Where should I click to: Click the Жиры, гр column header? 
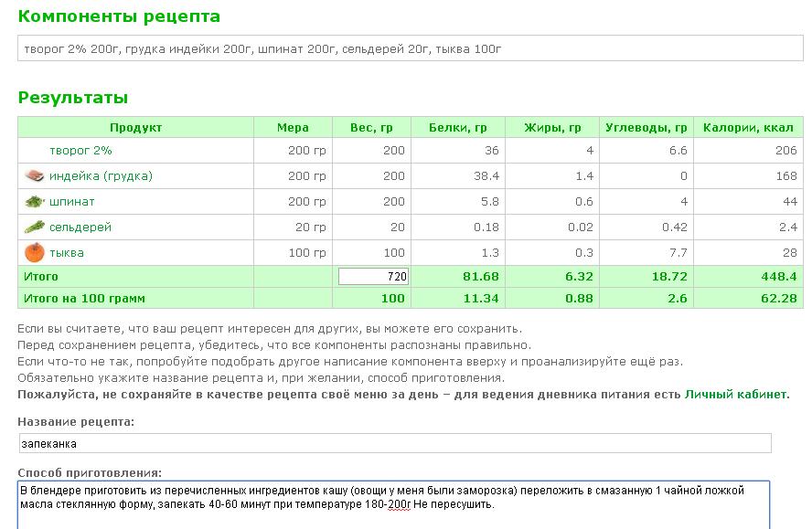pyautogui.click(x=552, y=127)
